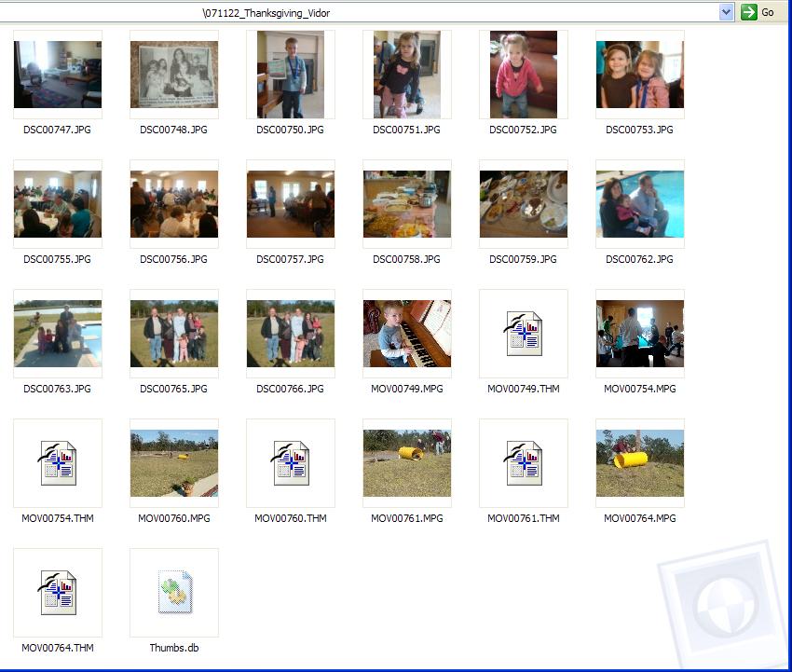Select the MOV00760.MPG field video thumbnail
Image resolution: width=792 pixels, height=672 pixels.
coord(174,463)
